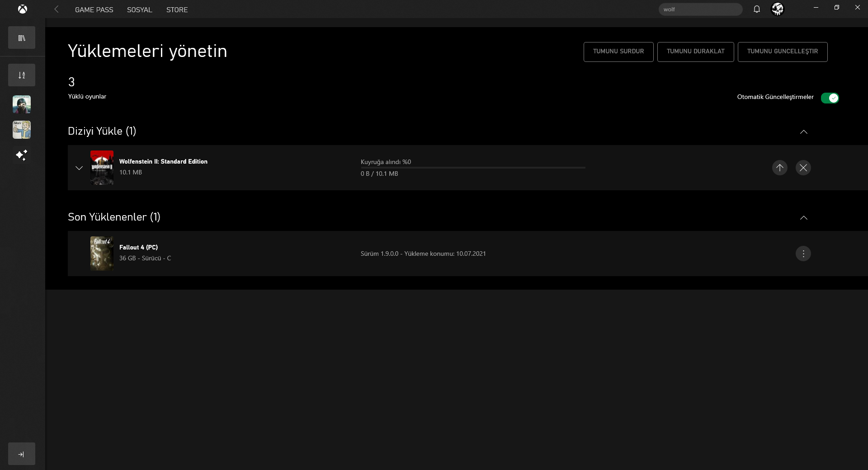The image size is (868, 470).
Task: Click the sparkle icon in sidebar
Action: pyautogui.click(x=22, y=155)
